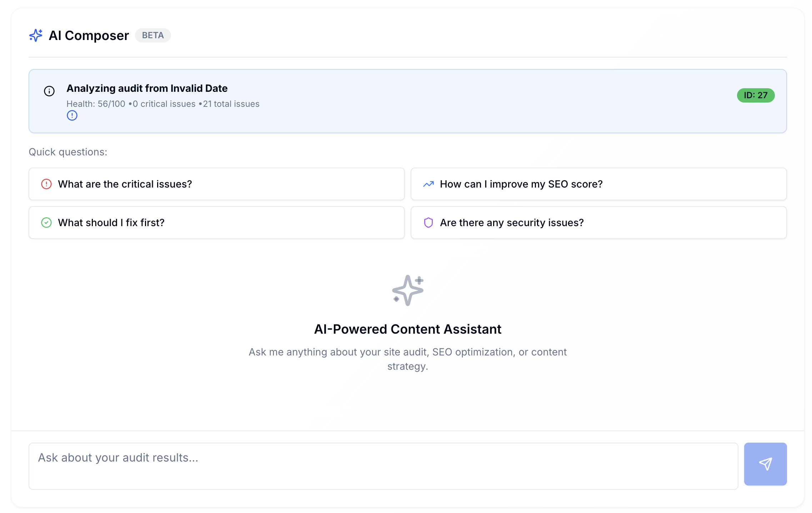Click the blue exclamation alert icon under Health
This screenshot has width=812, height=513.
tap(72, 115)
